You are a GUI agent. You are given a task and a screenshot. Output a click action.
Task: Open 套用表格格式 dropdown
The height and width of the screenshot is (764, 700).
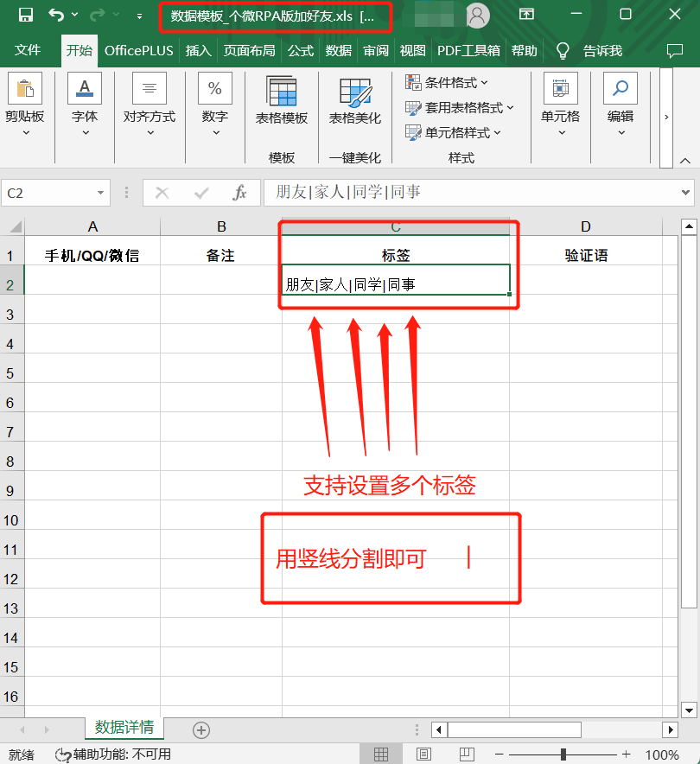click(x=460, y=108)
